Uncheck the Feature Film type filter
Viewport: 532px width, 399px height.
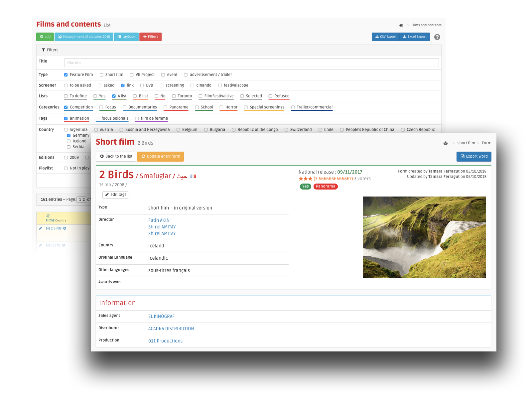click(66, 75)
